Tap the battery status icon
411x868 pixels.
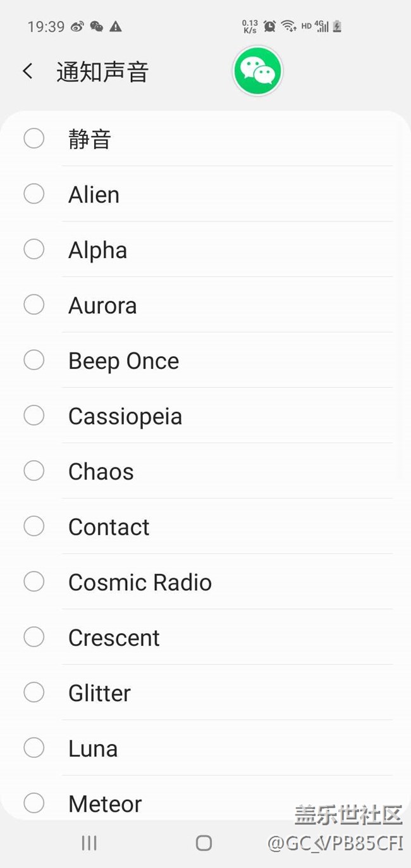pyautogui.click(x=337, y=26)
